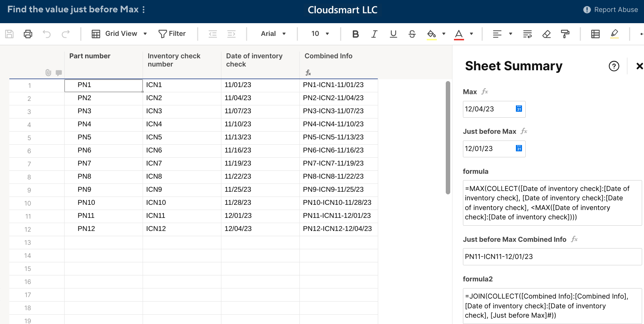Viewport: 644px width, 324px height.
Task: Click the conditional formatting table icon
Action: click(595, 34)
